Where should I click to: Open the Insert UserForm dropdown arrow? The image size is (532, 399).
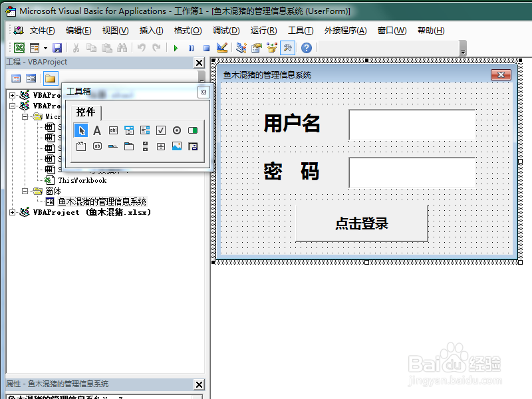coord(45,48)
